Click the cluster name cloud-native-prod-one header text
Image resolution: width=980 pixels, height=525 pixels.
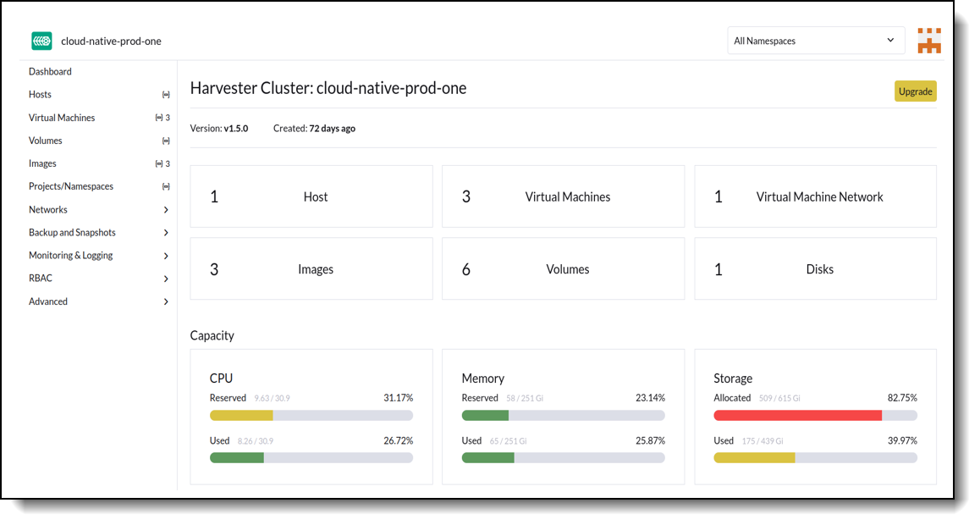111,41
